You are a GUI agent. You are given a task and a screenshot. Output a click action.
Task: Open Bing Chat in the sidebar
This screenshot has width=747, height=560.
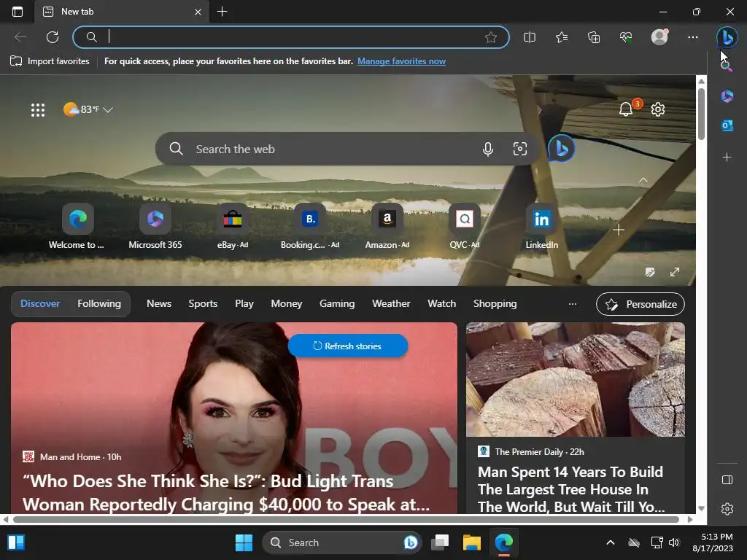(x=727, y=37)
